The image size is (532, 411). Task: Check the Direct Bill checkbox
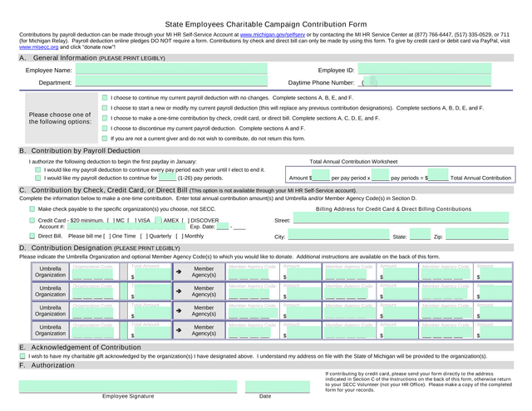(32, 236)
